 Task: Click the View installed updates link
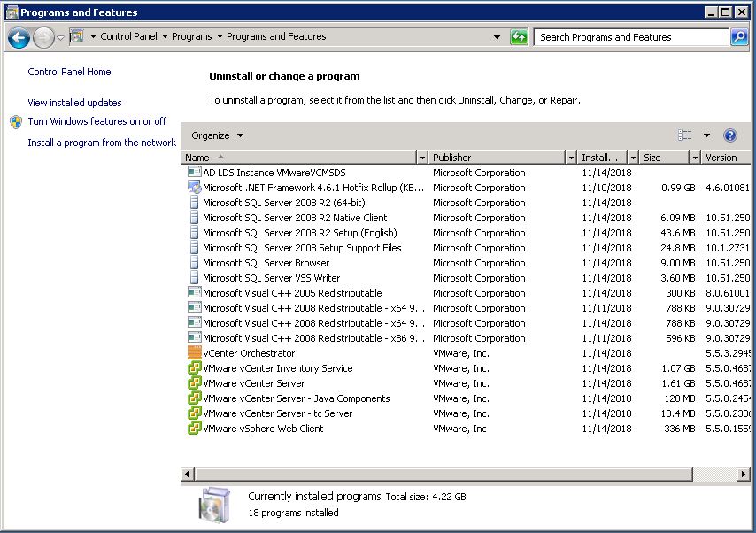click(x=74, y=103)
